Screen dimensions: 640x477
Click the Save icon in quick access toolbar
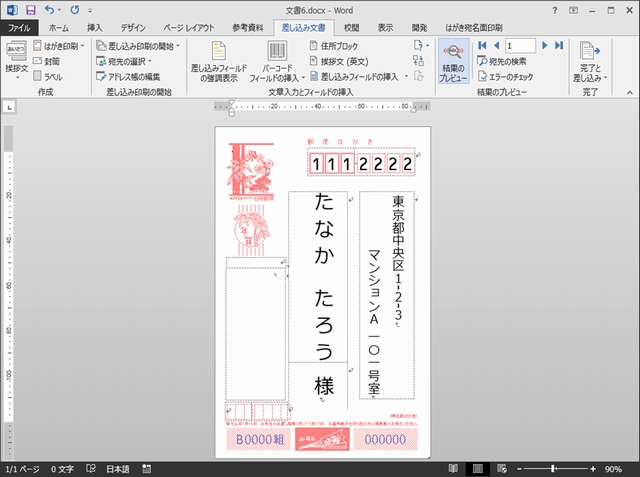pos(31,10)
